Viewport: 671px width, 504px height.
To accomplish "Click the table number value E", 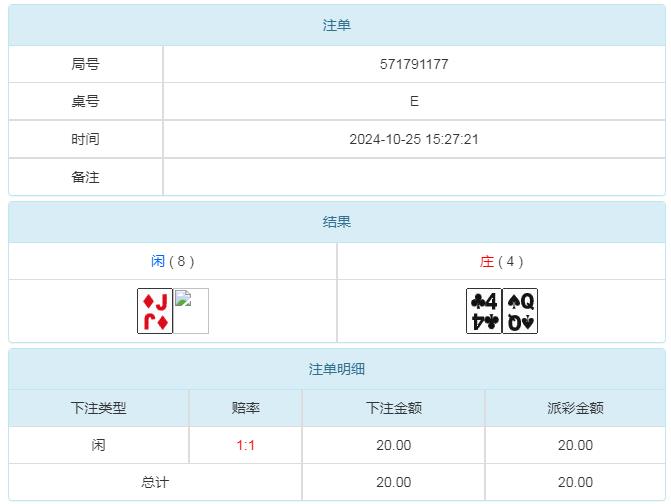I will pos(414,102).
